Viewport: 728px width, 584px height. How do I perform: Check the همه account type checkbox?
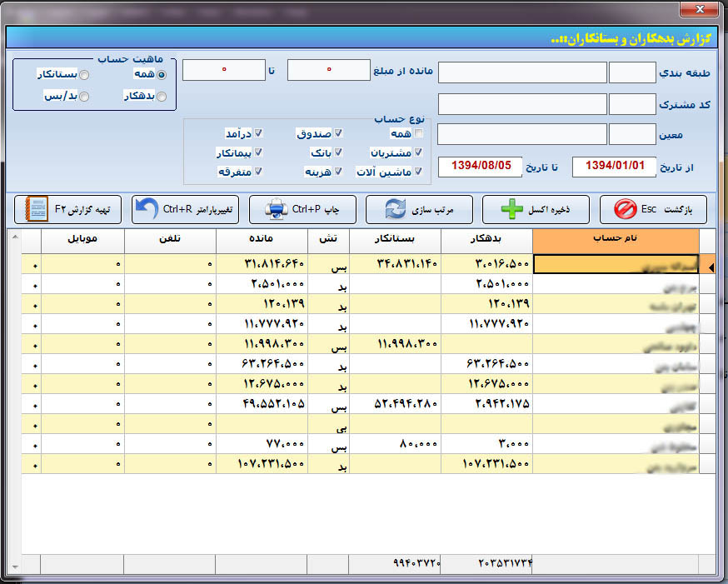pyautogui.click(x=418, y=133)
